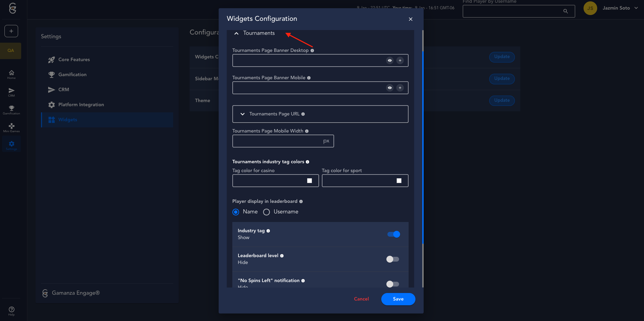644x321 pixels.
Task: Open the casino tag color swatch
Action: pyautogui.click(x=310, y=181)
